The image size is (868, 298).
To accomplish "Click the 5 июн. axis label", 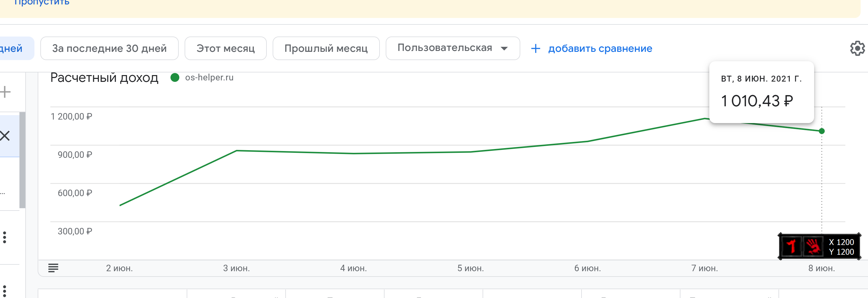I will 471,268.
